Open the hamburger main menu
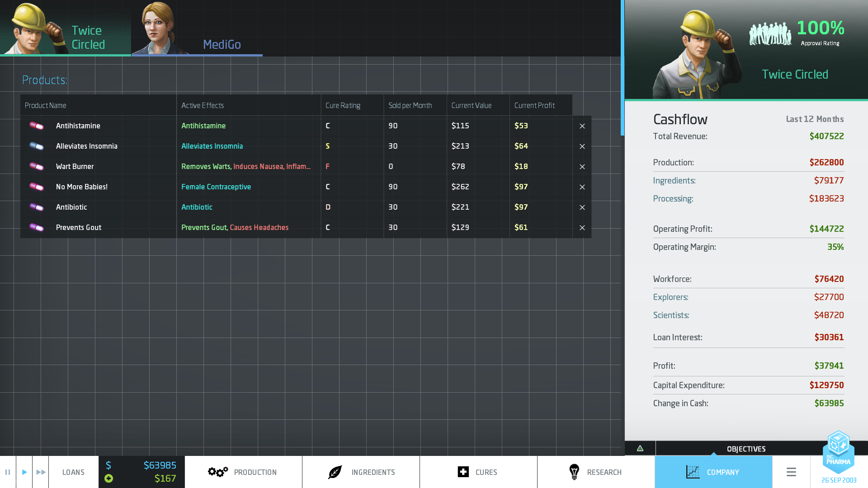 point(791,472)
